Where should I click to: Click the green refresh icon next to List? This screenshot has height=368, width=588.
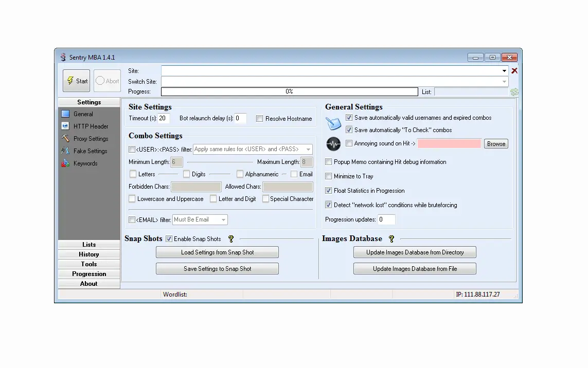514,91
